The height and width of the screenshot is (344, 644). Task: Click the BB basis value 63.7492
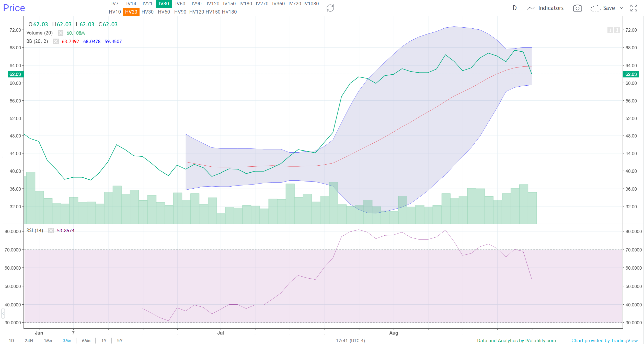pos(71,42)
